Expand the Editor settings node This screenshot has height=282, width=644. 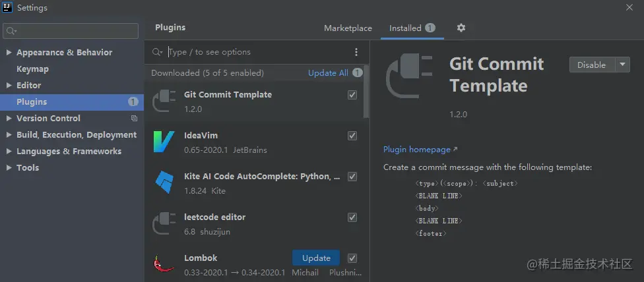tap(9, 85)
